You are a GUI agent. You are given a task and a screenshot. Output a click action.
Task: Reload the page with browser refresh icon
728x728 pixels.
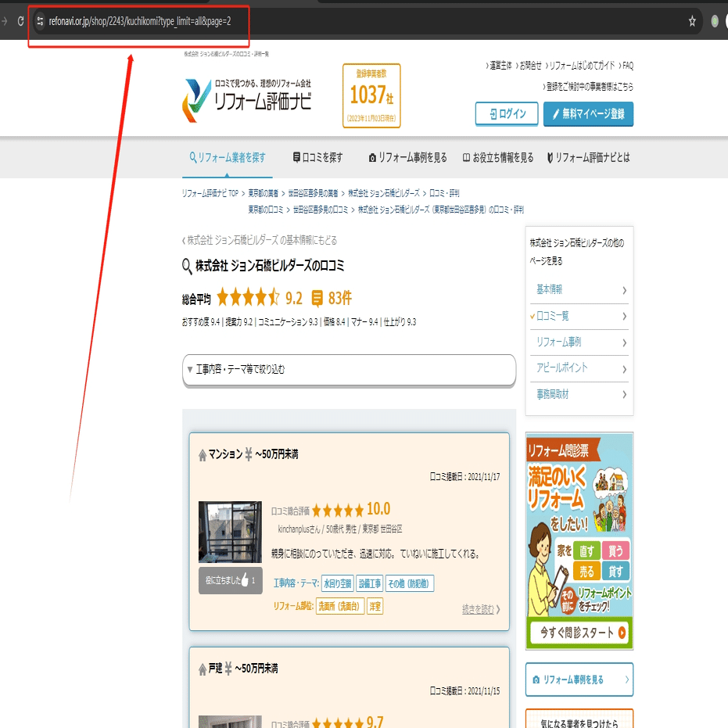point(20,21)
